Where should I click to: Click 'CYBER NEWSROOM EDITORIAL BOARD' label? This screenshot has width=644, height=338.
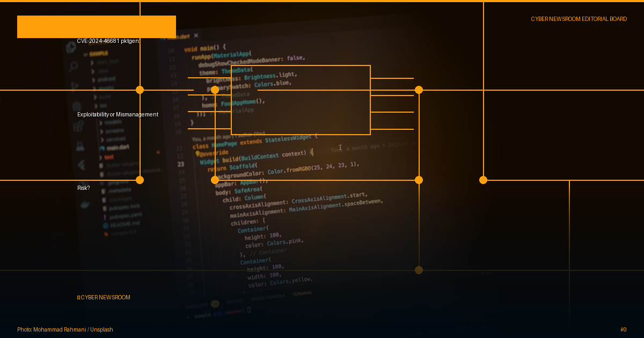pyautogui.click(x=579, y=19)
